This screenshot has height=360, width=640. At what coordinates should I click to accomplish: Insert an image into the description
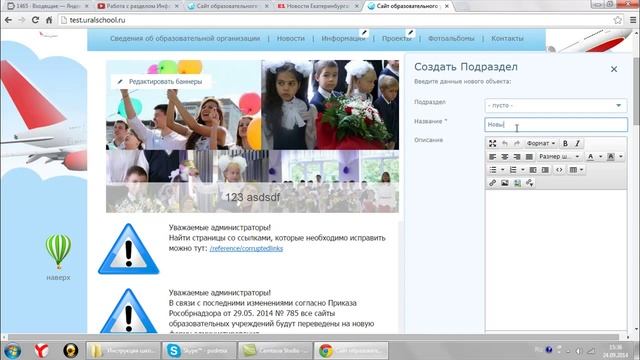505,183
